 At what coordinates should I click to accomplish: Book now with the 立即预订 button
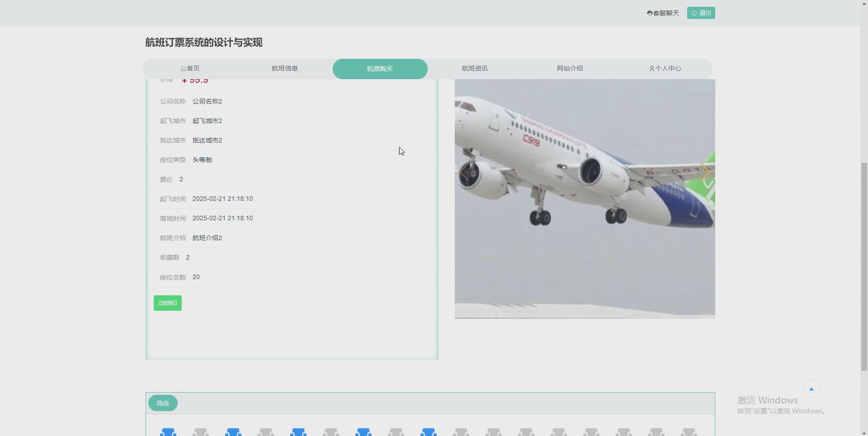[x=168, y=303]
